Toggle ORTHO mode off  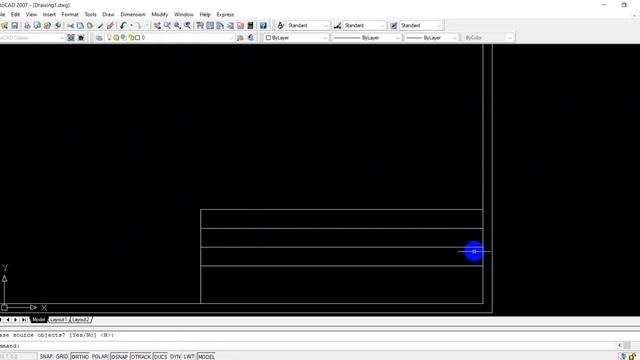80,356
